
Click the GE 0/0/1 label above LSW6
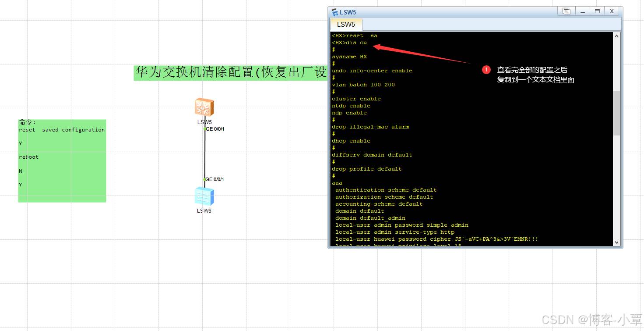(215, 179)
